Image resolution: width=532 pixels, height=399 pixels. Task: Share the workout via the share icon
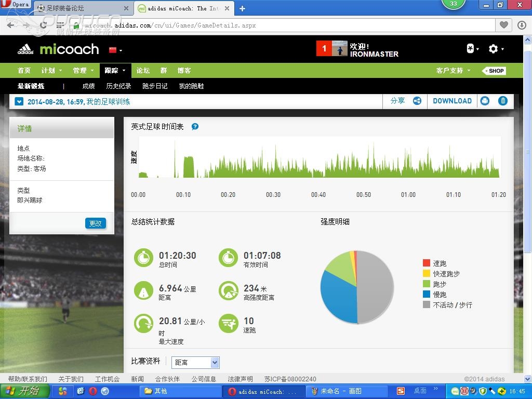[416, 101]
